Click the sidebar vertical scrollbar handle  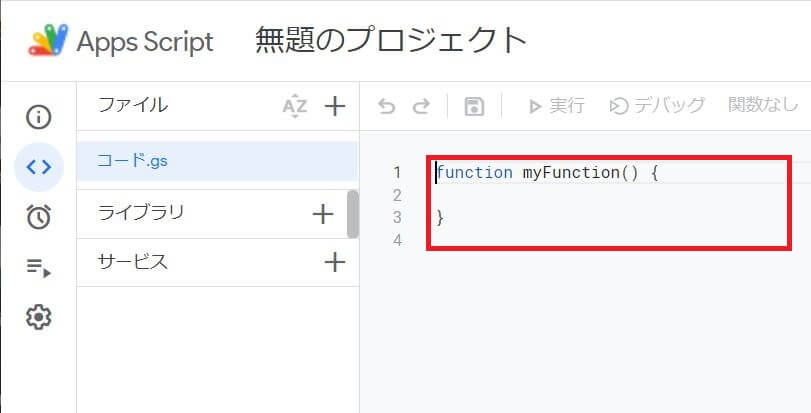pyautogui.click(x=352, y=214)
